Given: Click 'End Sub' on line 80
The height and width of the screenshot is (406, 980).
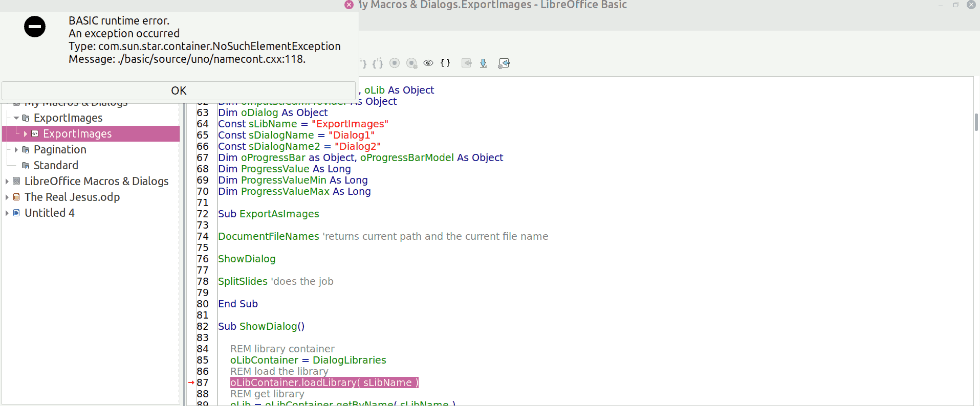Looking at the screenshot, I should [238, 304].
